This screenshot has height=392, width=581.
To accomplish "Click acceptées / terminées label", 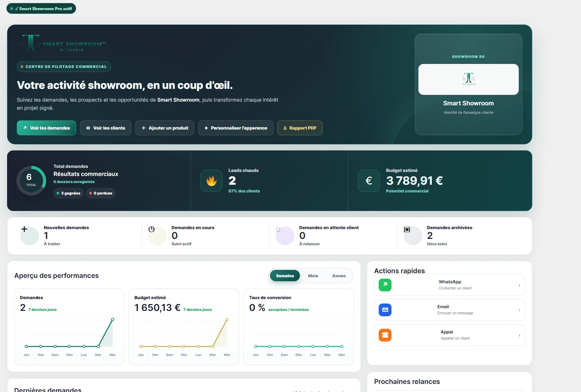I will pyautogui.click(x=288, y=310).
